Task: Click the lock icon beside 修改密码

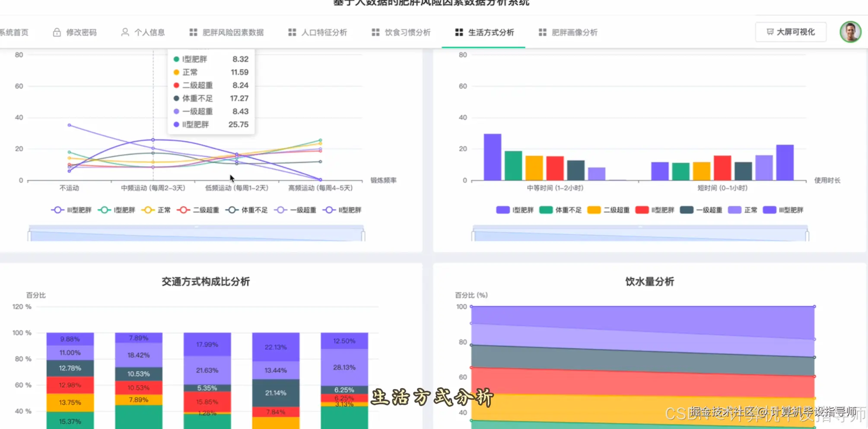Action: (57, 32)
